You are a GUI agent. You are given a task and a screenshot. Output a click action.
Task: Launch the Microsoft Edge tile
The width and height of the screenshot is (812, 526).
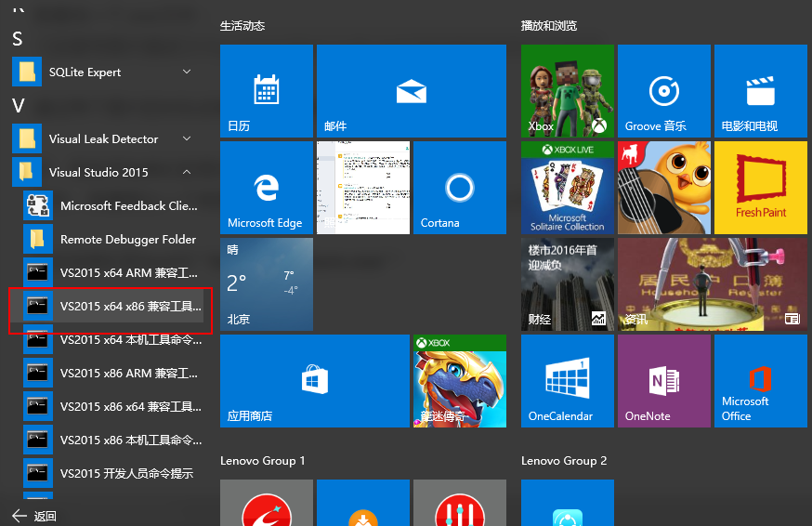(267, 188)
